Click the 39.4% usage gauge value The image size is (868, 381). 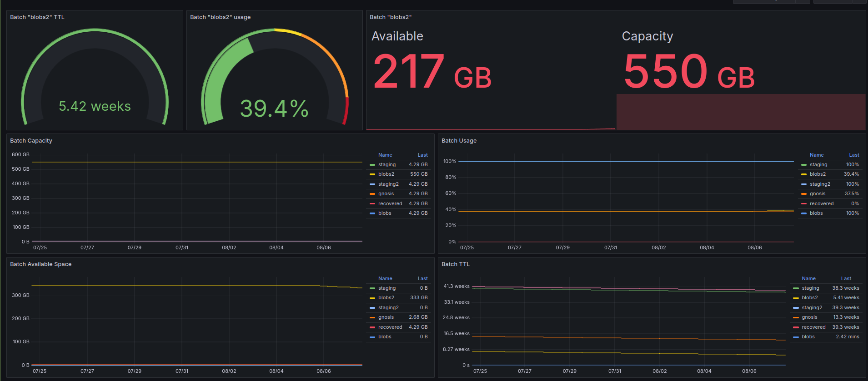pyautogui.click(x=274, y=109)
